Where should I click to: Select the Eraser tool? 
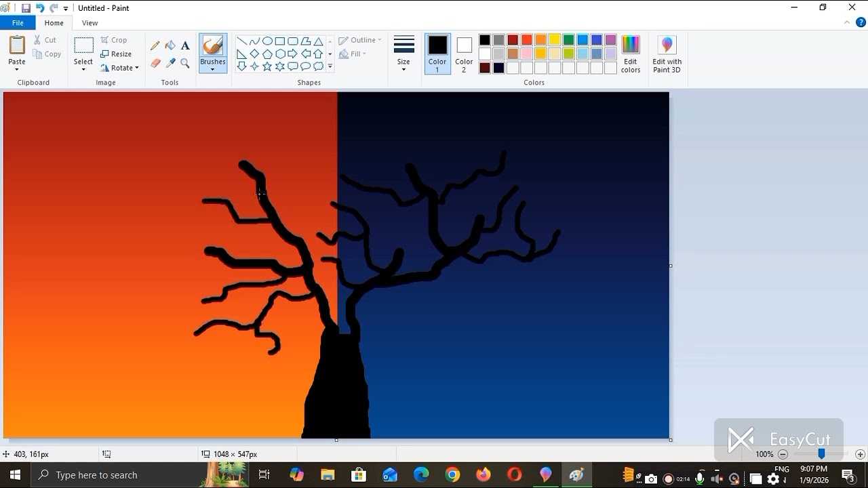tap(155, 63)
